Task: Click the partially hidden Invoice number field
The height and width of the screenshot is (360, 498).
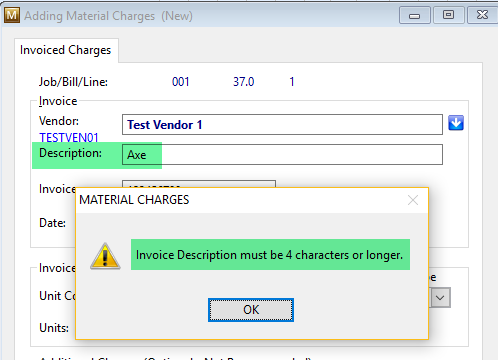Action: coord(199,184)
